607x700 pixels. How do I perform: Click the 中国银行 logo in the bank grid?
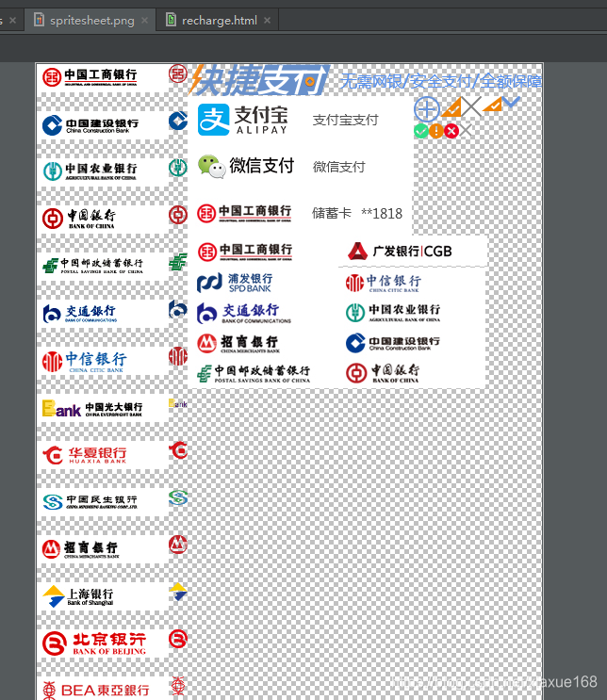point(383,373)
